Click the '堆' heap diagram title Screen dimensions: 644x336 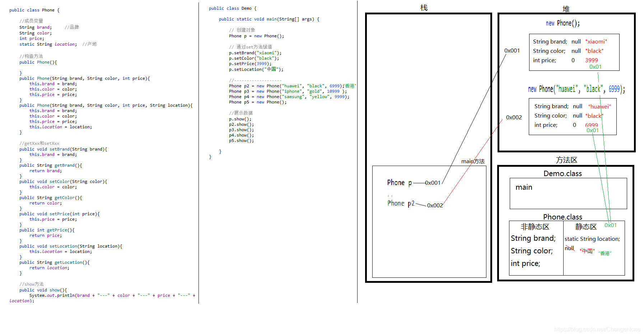tap(566, 9)
